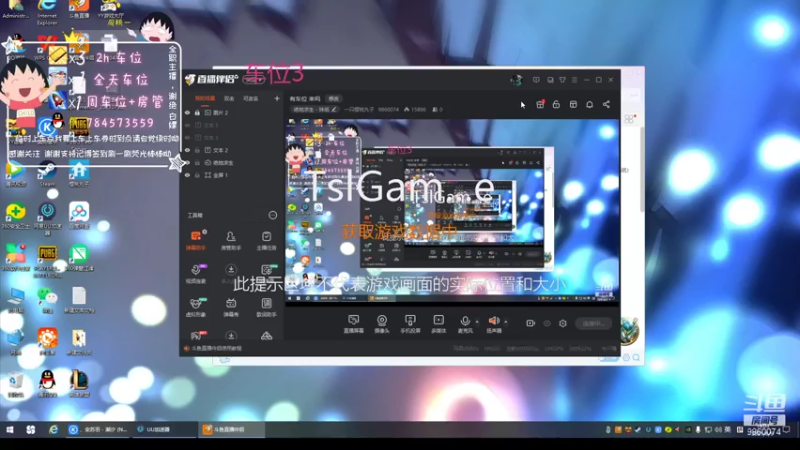This screenshot has height=450, width=800.
Task: Switch to 斗鱼直播伴侣 taskbar button
Action: tap(231, 430)
